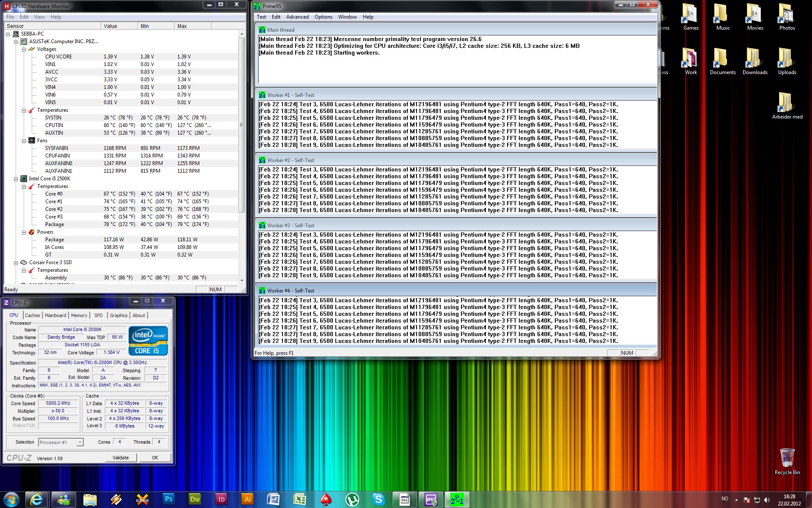Click the CPU-Z OK button
The height and width of the screenshot is (508, 812).
click(155, 458)
